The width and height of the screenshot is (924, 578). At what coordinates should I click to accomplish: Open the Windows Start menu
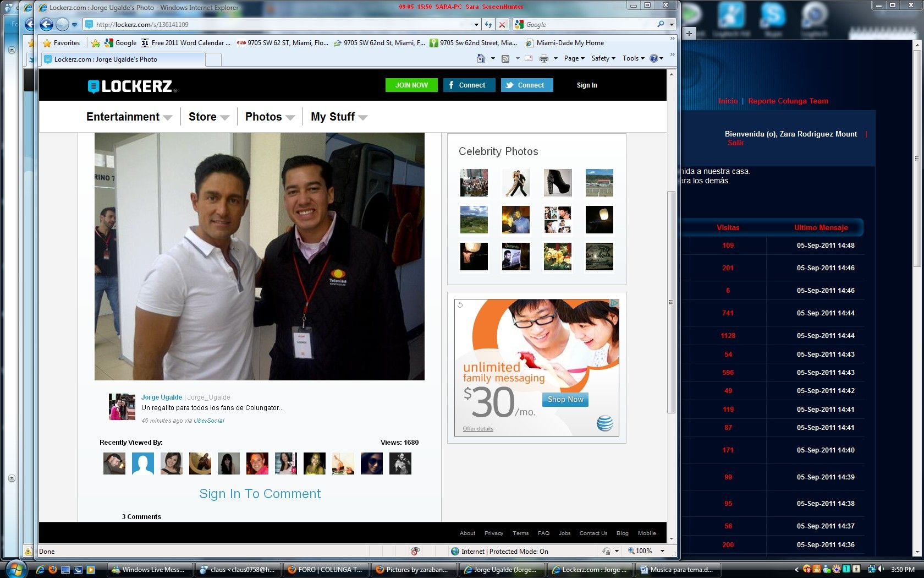click(x=15, y=569)
